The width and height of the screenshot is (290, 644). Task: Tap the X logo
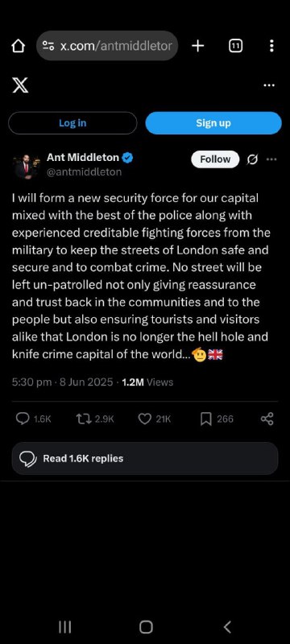pyautogui.click(x=20, y=85)
